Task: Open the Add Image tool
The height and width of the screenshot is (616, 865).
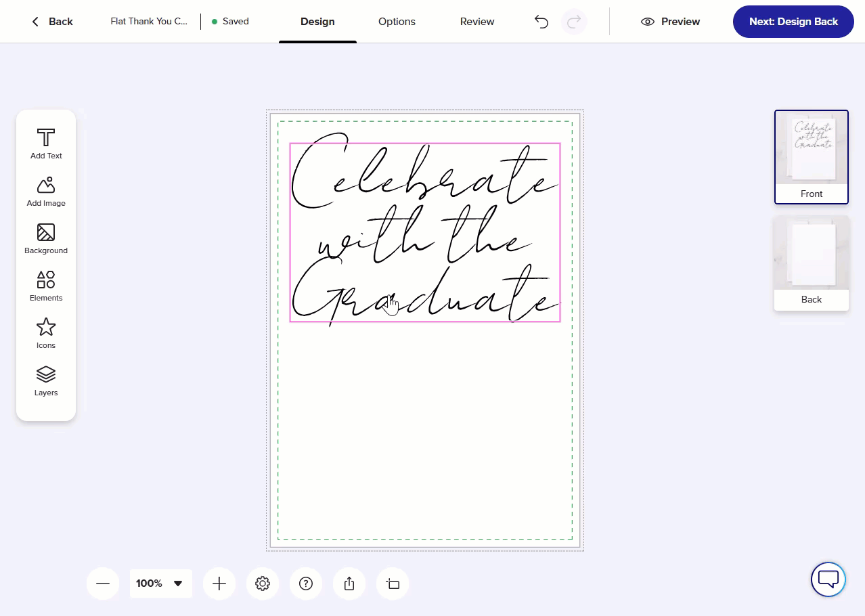Action: coord(46,191)
